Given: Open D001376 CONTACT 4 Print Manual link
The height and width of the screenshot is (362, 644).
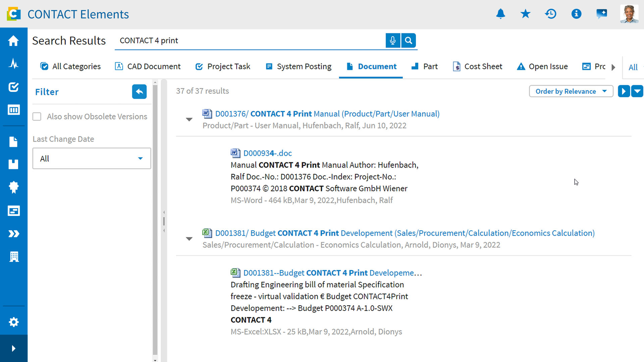Looking at the screenshot, I should pos(327,114).
